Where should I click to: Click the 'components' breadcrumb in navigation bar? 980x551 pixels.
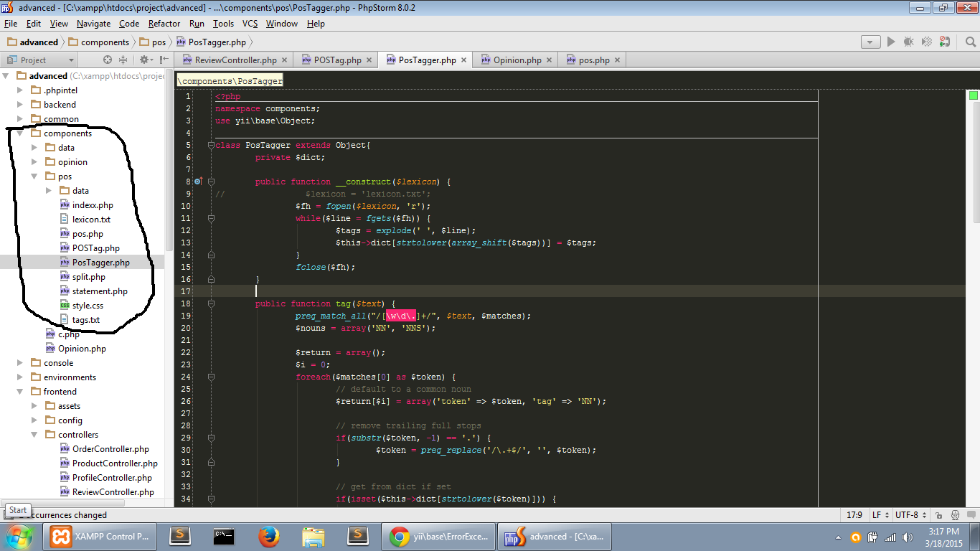coord(99,42)
